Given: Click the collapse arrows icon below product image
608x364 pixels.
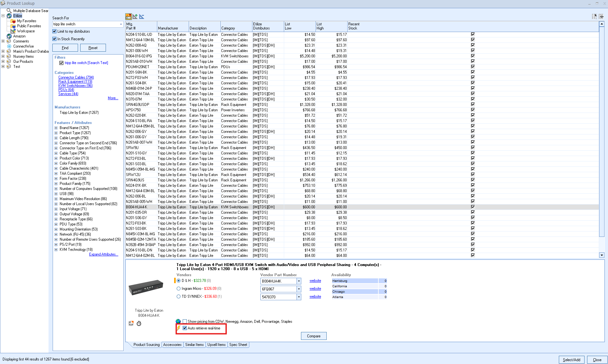Looking at the screenshot, I should [131, 323].
